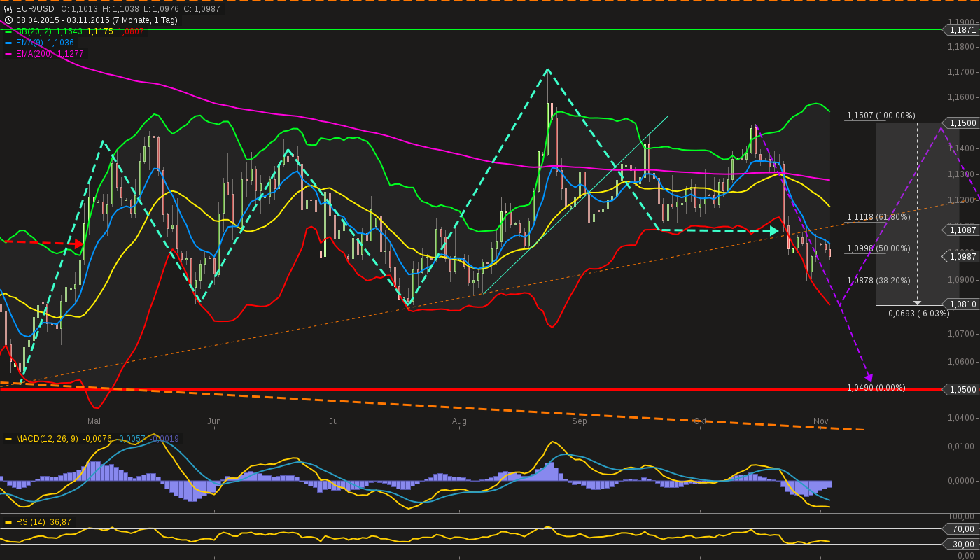The image size is (980, 560).
Task: Click the RSI 70,00 level tag
Action: [962, 529]
